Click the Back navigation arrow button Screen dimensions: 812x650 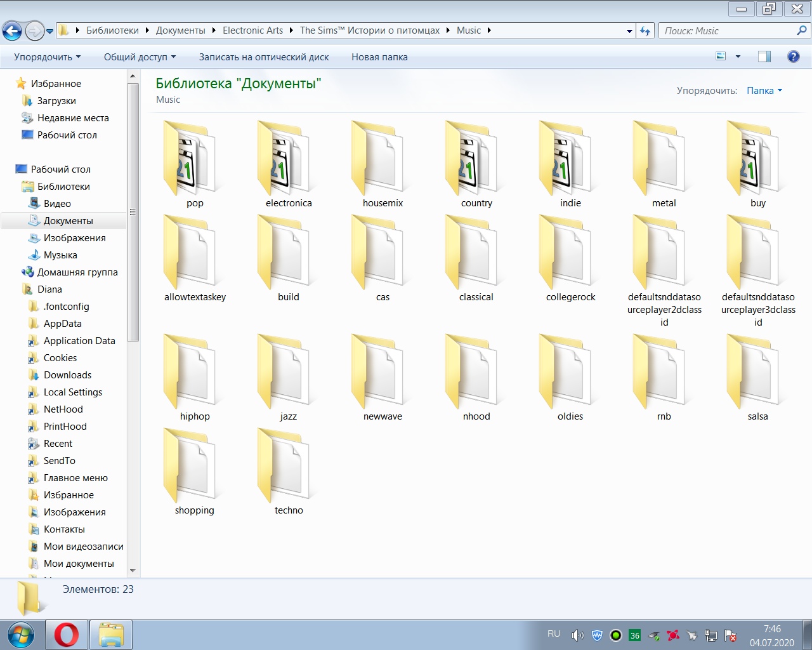[12, 30]
